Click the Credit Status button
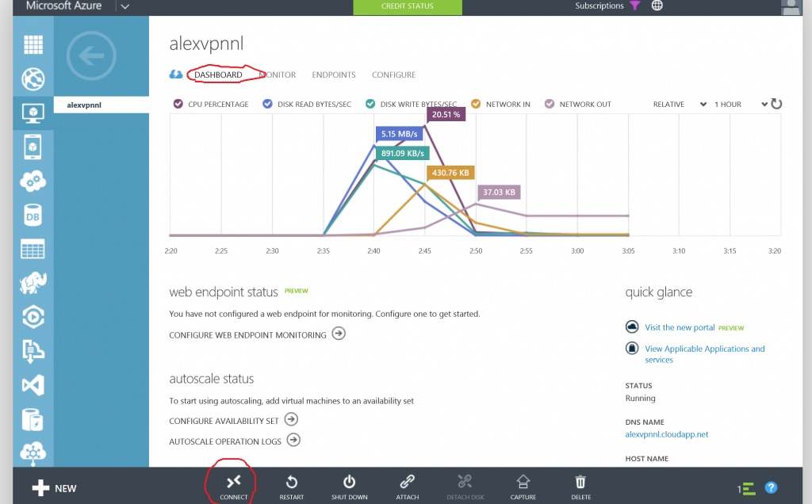 408,6
